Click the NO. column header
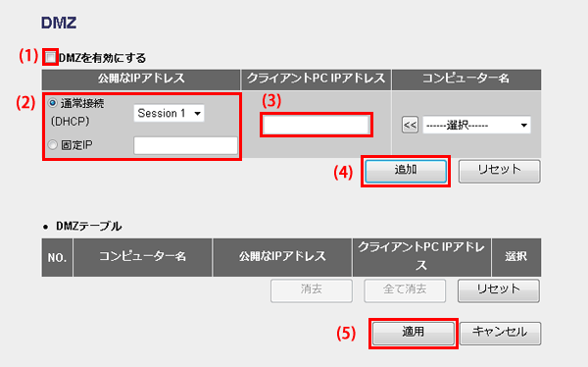The image size is (588, 367). pos(57,257)
